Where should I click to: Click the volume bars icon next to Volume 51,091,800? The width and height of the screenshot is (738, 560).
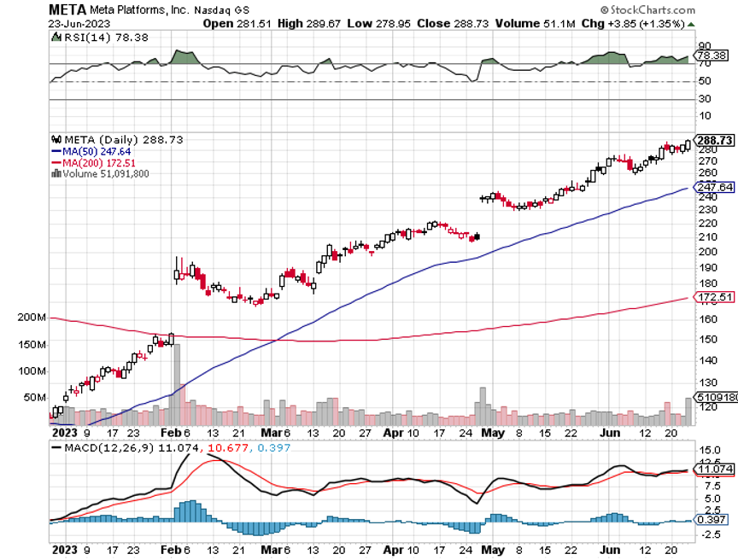56,173
